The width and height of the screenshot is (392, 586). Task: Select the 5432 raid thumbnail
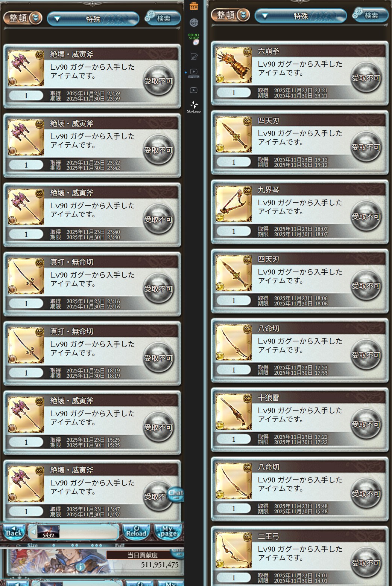(48, 532)
